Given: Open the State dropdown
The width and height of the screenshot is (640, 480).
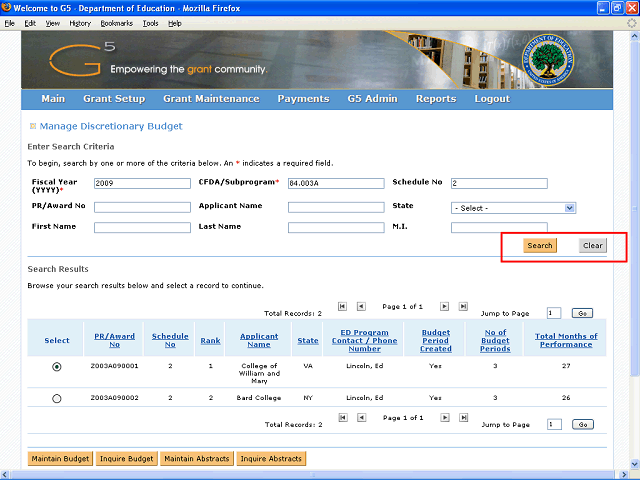Looking at the screenshot, I should 513,208.
